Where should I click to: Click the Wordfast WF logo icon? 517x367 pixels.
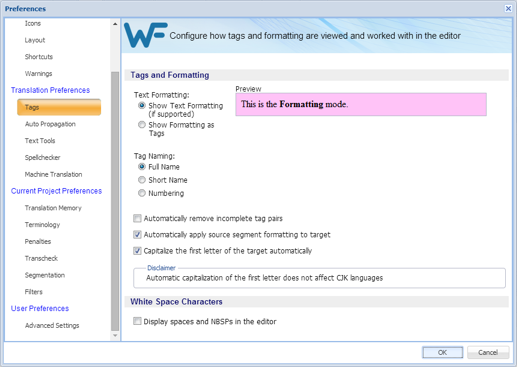pyautogui.click(x=146, y=35)
